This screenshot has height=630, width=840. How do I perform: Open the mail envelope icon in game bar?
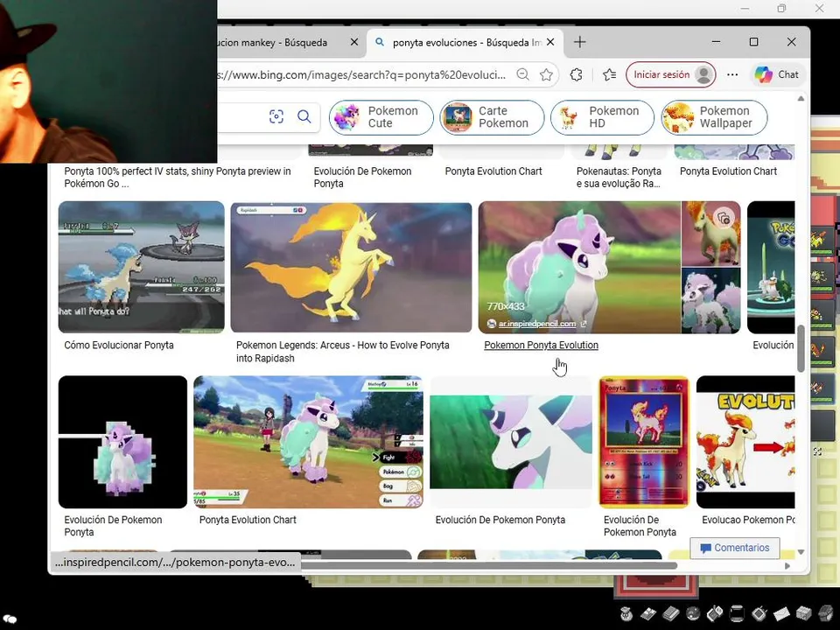(781, 613)
